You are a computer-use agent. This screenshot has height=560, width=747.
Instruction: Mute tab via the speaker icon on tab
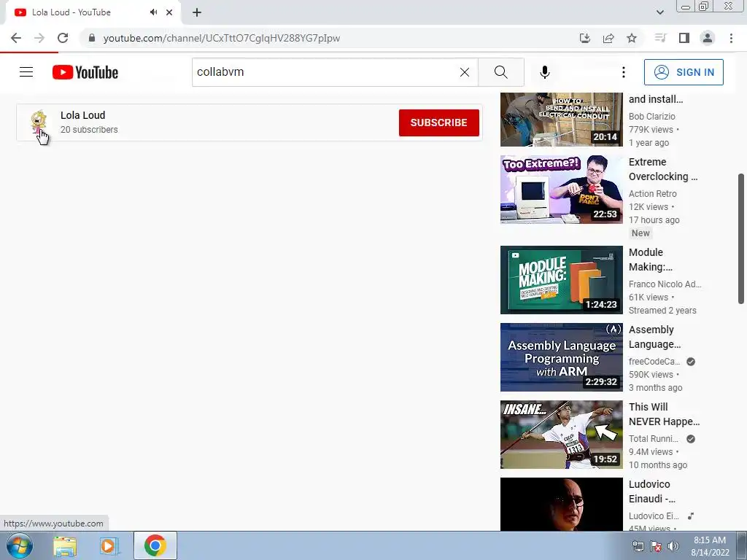[153, 12]
